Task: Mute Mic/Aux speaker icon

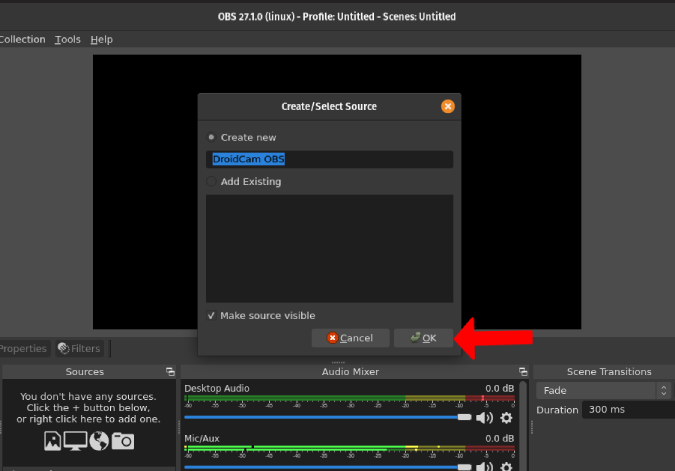Action: (484, 467)
